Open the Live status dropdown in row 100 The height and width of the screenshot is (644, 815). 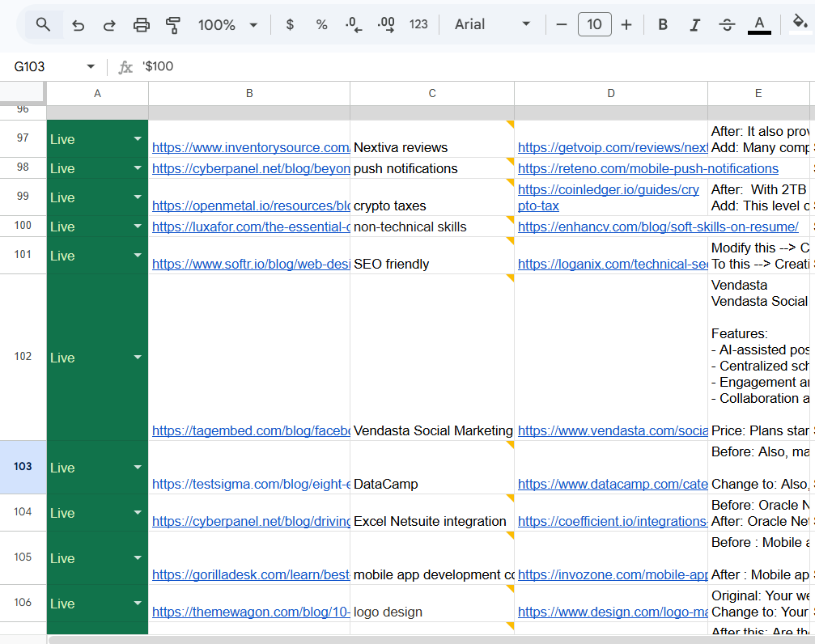(138, 226)
